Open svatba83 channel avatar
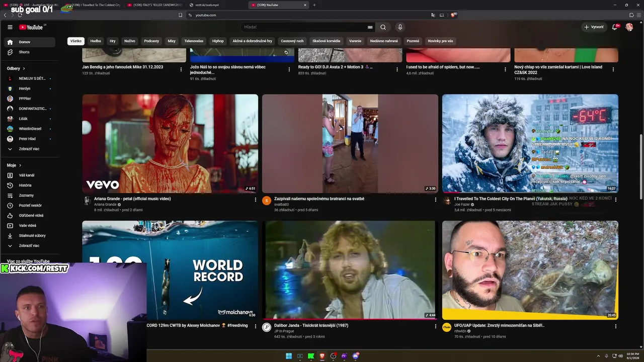644x362 pixels. [267, 201]
